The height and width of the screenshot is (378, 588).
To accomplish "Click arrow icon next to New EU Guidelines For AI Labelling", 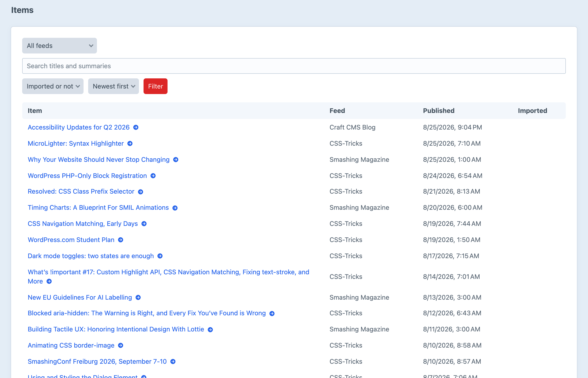I will (x=138, y=298).
